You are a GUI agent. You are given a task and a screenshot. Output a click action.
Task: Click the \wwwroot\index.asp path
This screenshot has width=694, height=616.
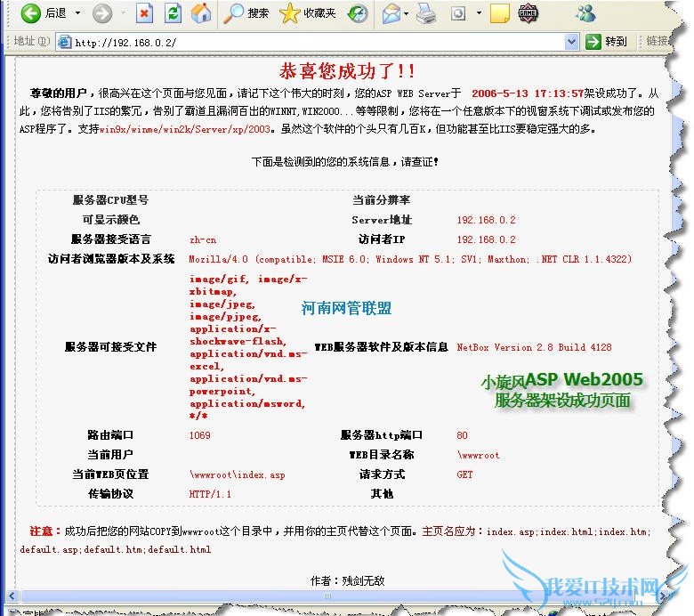[238, 474]
